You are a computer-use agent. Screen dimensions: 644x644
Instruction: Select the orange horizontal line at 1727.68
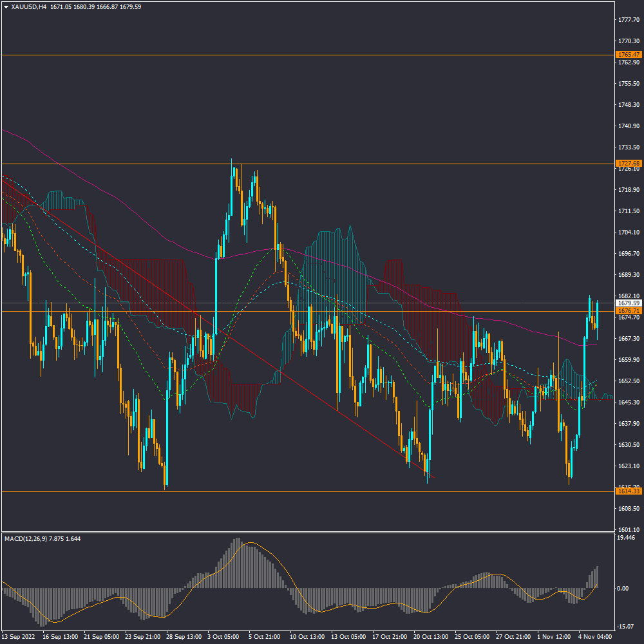[386, 164]
